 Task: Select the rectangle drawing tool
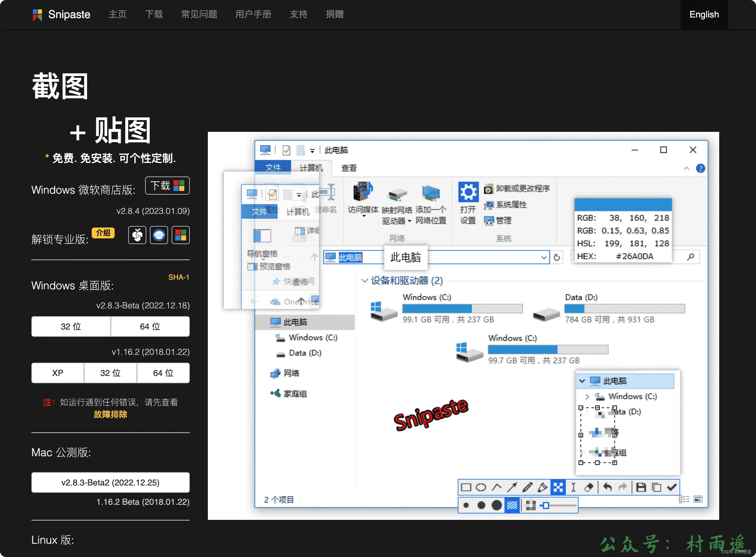[x=466, y=487]
